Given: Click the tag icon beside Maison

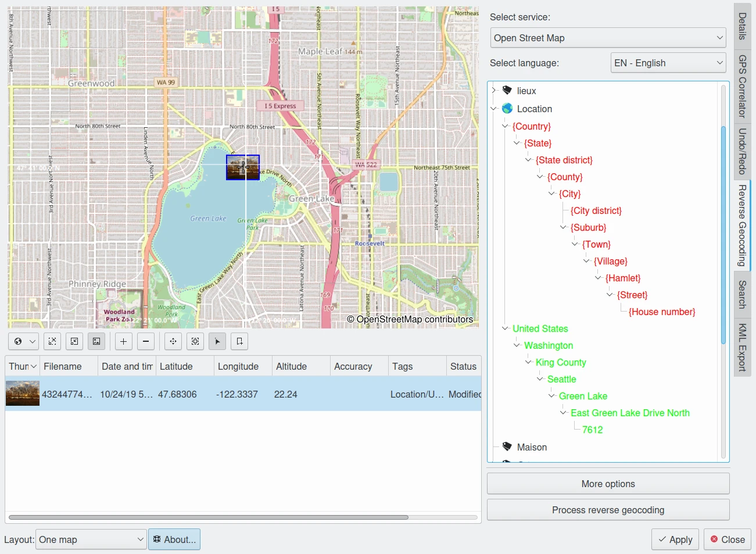Looking at the screenshot, I should pyautogui.click(x=507, y=446).
